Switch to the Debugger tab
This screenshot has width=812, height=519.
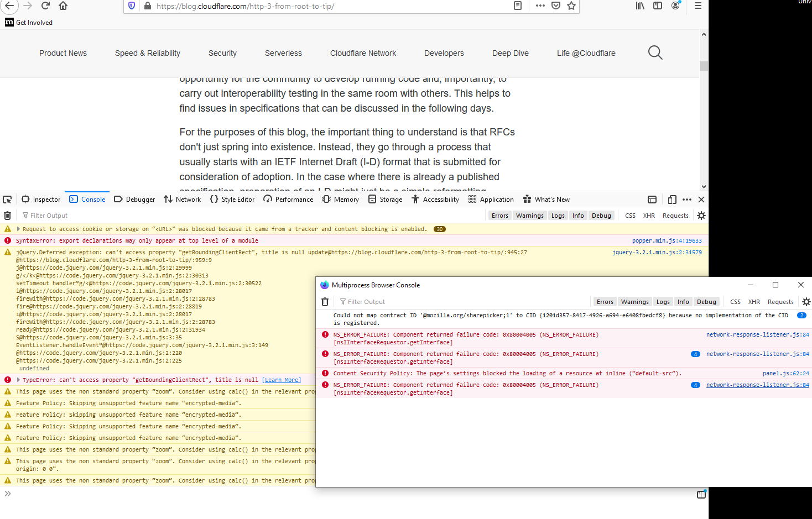134,200
